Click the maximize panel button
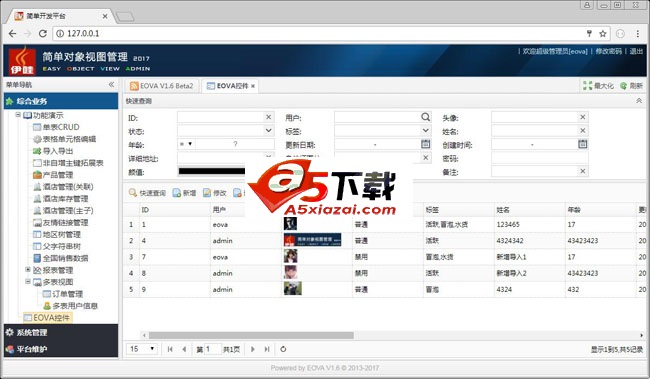 click(x=598, y=86)
